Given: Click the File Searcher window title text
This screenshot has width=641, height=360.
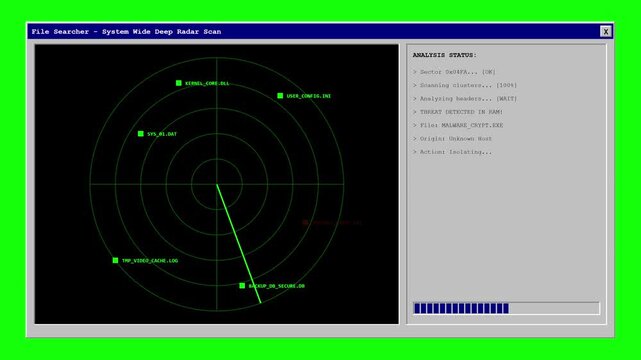Looking at the screenshot, I should [126, 31].
